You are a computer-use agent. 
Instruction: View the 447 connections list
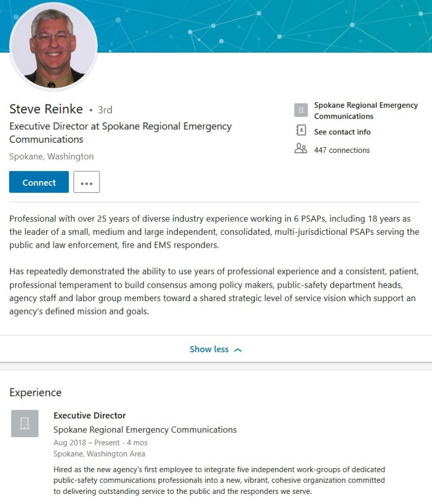[x=342, y=150]
